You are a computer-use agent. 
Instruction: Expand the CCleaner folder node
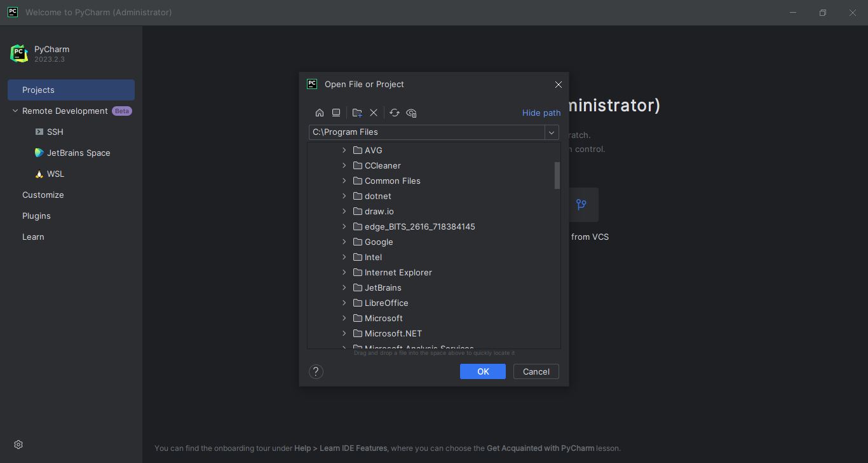pos(344,165)
